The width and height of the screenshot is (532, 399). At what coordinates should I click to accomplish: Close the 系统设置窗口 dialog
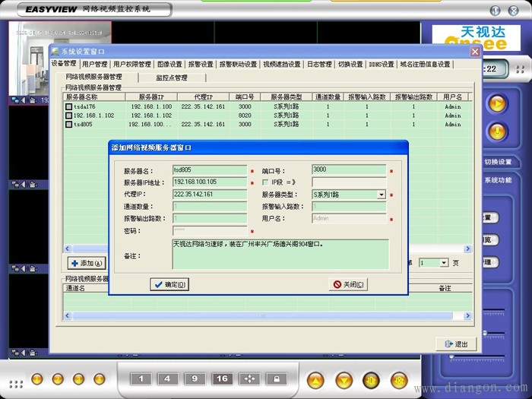coord(475,52)
